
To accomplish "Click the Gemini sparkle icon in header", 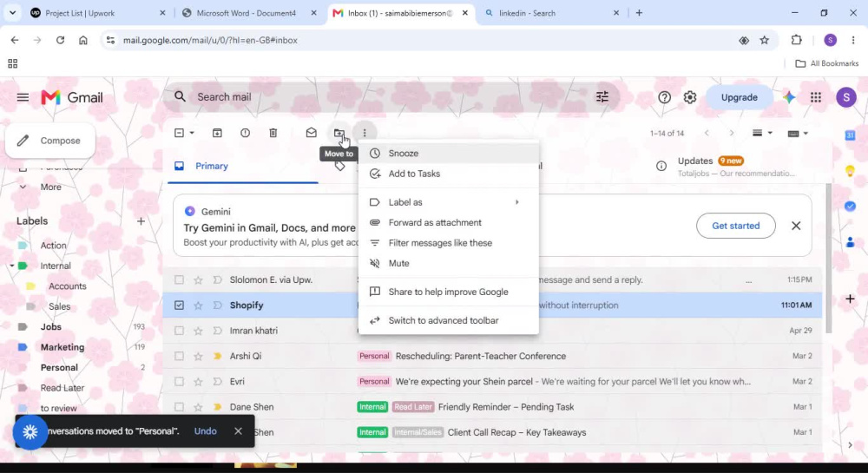I will [x=789, y=97].
